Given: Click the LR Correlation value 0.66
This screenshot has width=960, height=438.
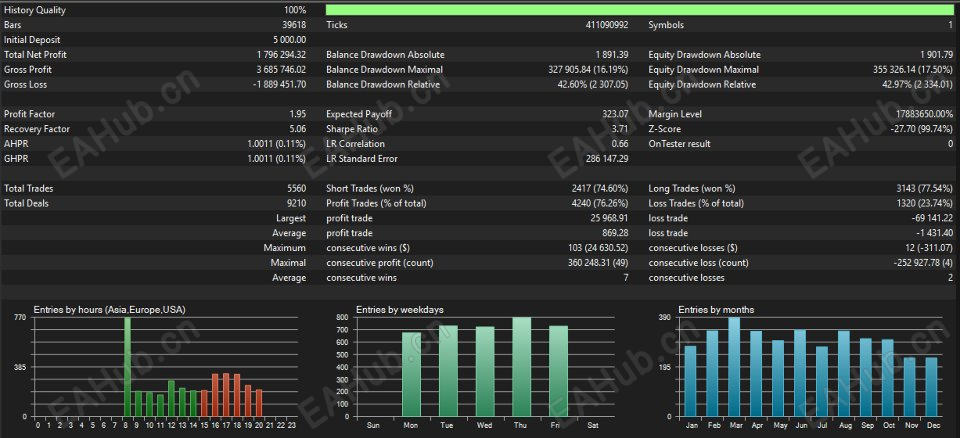Looking at the screenshot, I should [x=620, y=144].
